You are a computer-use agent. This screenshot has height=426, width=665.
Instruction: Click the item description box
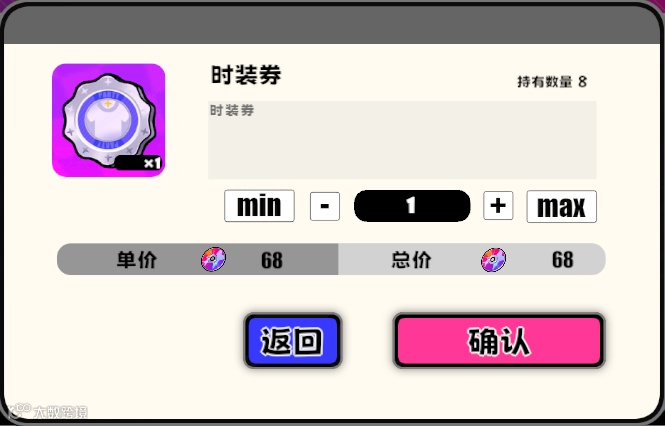point(402,140)
